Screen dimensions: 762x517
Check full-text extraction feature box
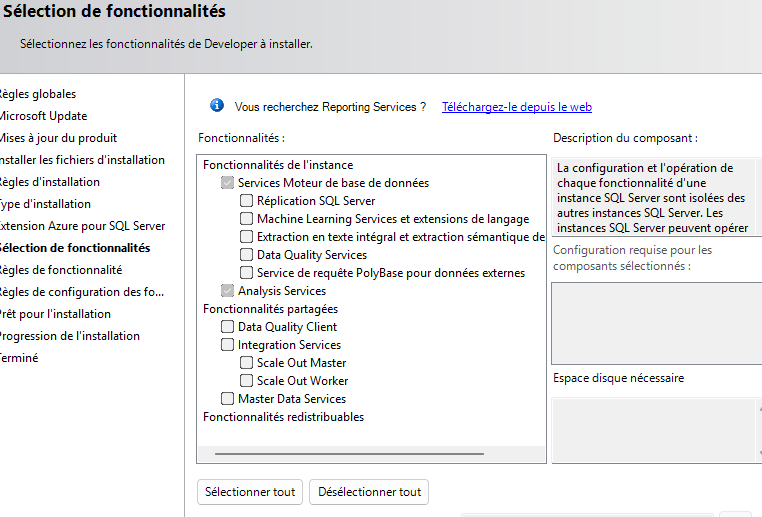[x=247, y=237]
